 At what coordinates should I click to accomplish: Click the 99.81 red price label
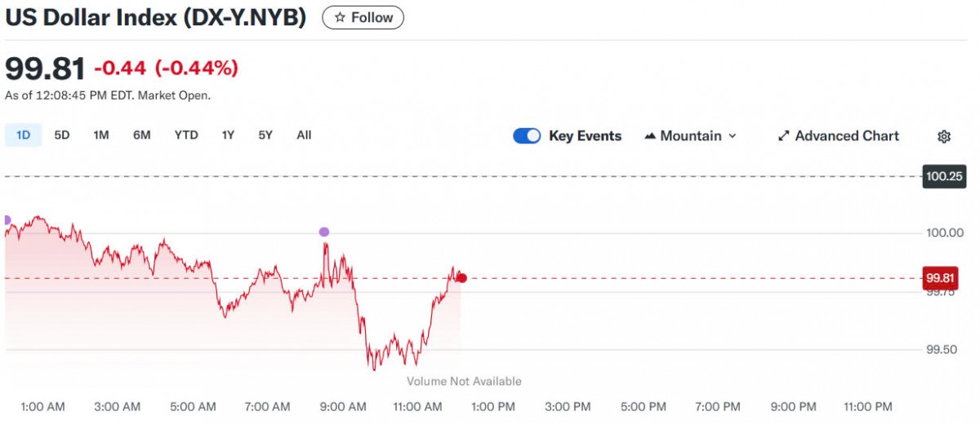tap(939, 278)
